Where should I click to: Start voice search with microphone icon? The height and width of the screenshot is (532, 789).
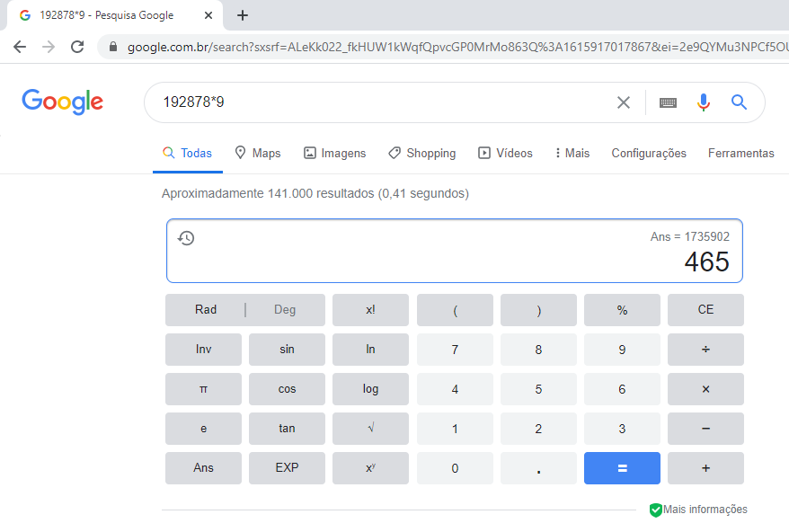tap(704, 102)
